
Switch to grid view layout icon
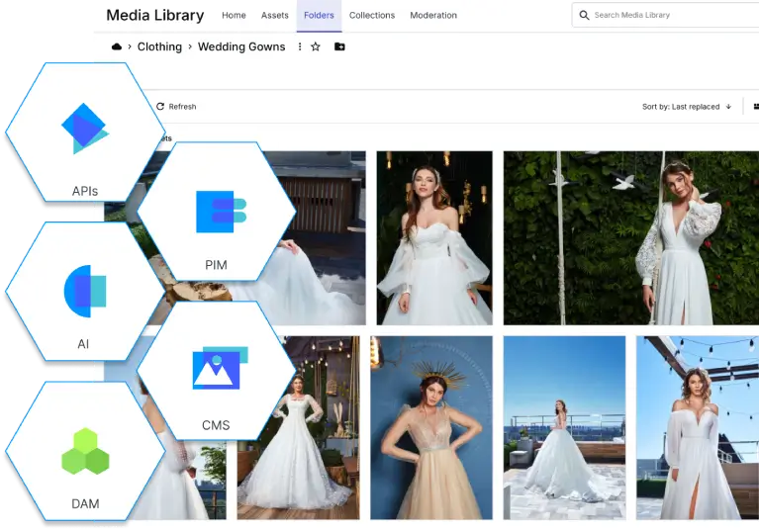[x=755, y=107]
